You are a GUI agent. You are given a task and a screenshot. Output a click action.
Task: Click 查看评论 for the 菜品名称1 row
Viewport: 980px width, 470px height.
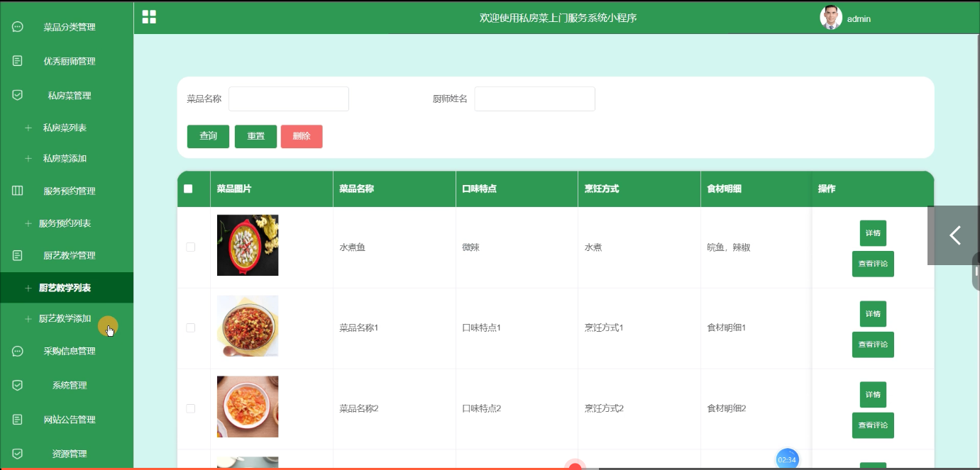pos(873,345)
